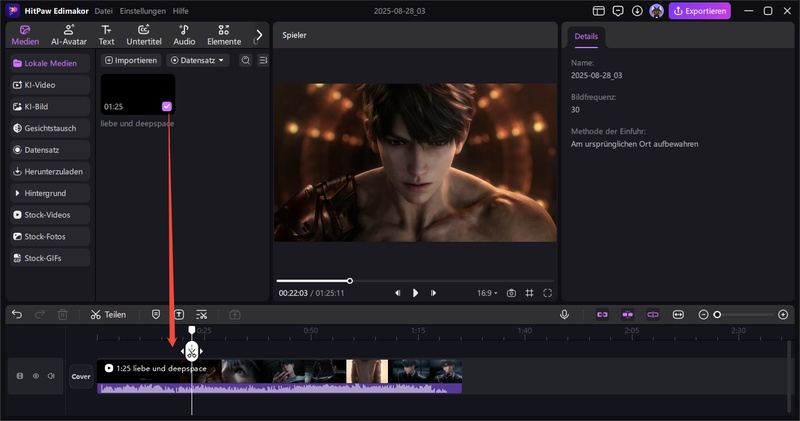Click the auto-cut scissors icon in timeline toolbar
The height and width of the screenshot is (421, 800).
pyautogui.click(x=202, y=314)
